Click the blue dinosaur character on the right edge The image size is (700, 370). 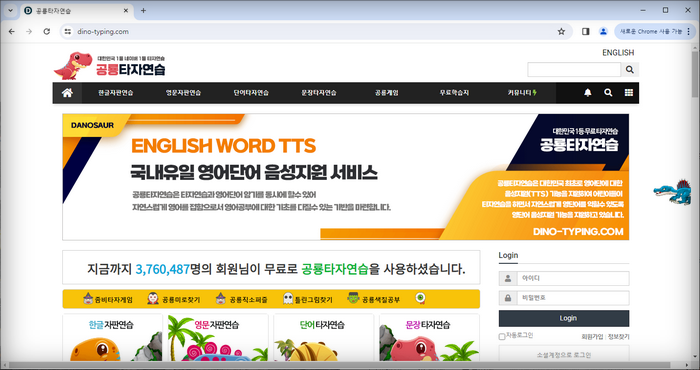pos(673,192)
